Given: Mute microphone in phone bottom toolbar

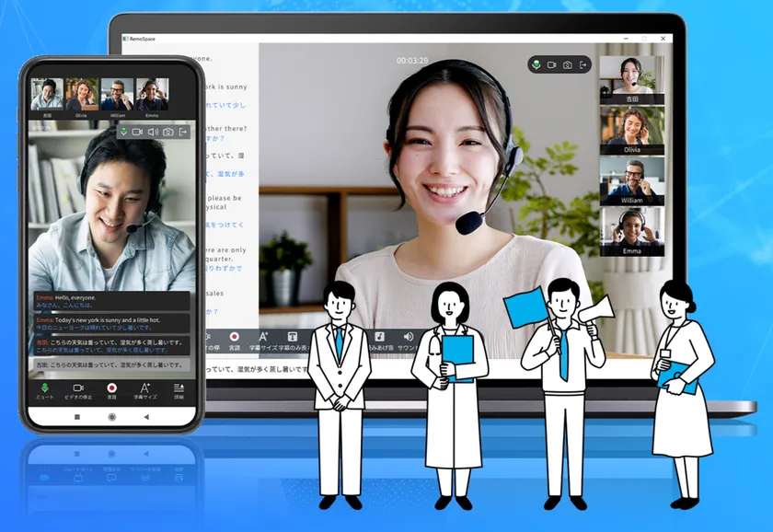Looking at the screenshot, I should (x=44, y=388).
